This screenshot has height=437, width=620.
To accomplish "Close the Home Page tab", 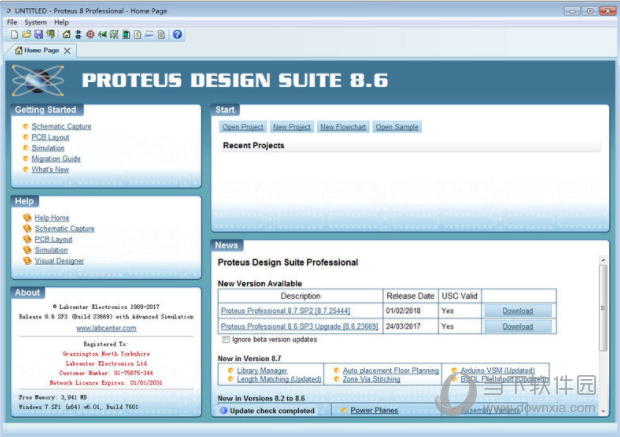I will point(67,51).
